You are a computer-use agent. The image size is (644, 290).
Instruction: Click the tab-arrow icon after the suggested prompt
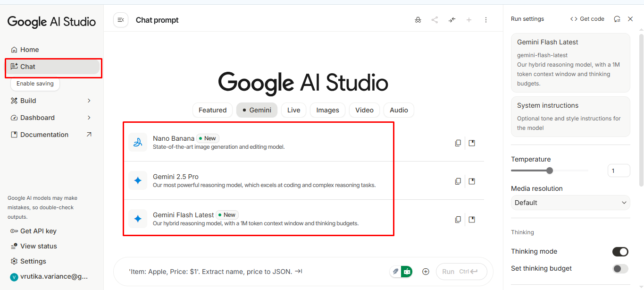coord(298,272)
